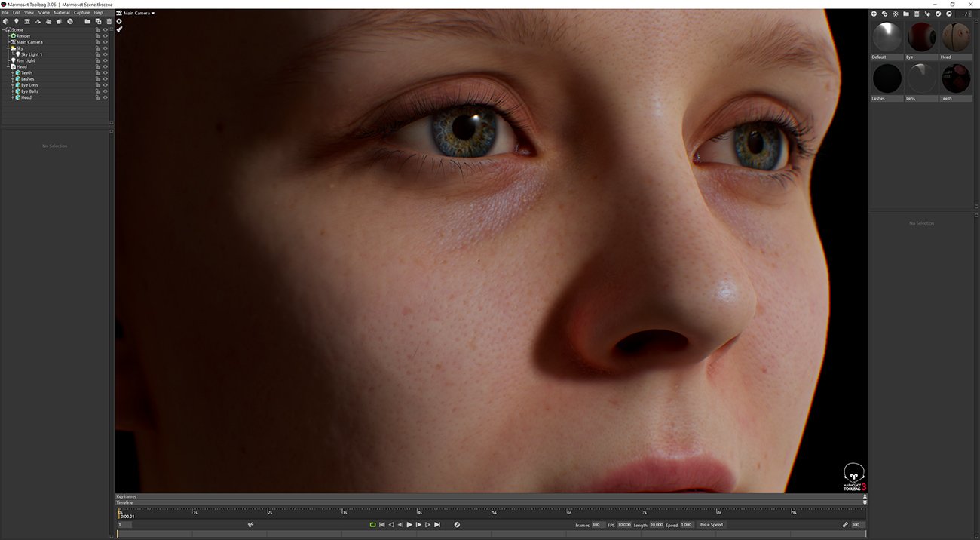
Task: Click the Bake Speed button
Action: click(711, 525)
